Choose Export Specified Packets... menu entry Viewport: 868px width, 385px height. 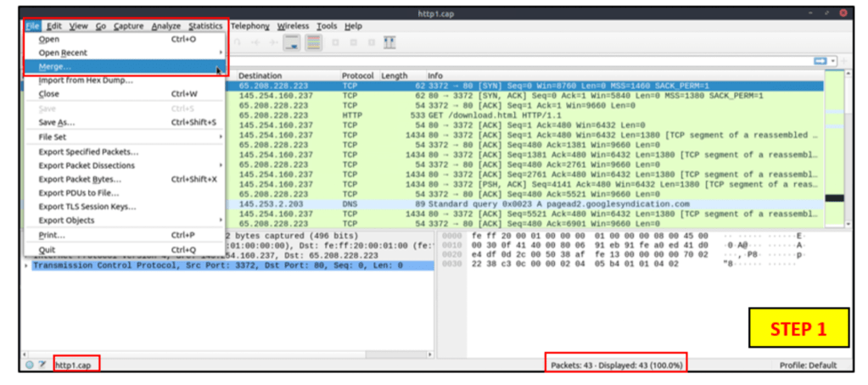tap(88, 152)
